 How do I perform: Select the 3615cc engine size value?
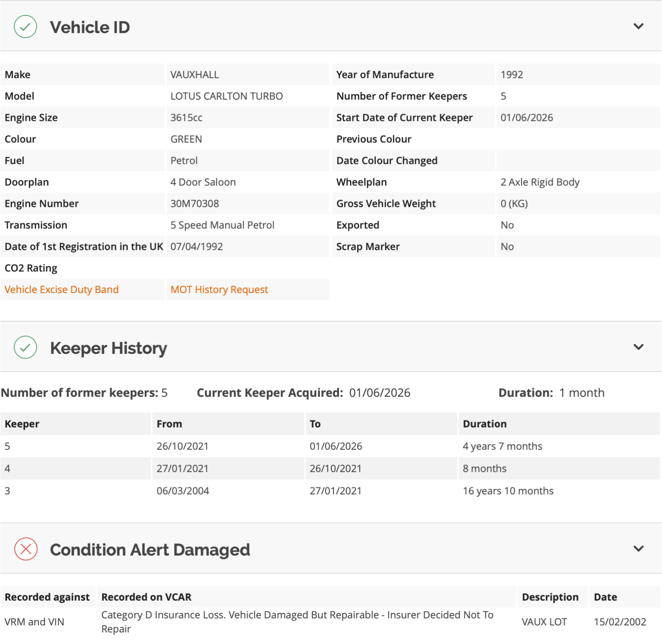[187, 118]
